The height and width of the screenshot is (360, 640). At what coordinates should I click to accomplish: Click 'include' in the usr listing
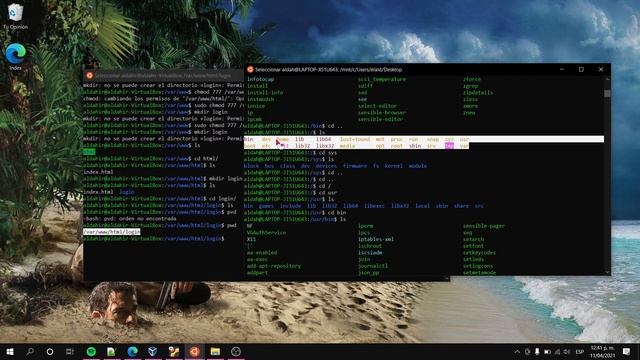pos(290,206)
